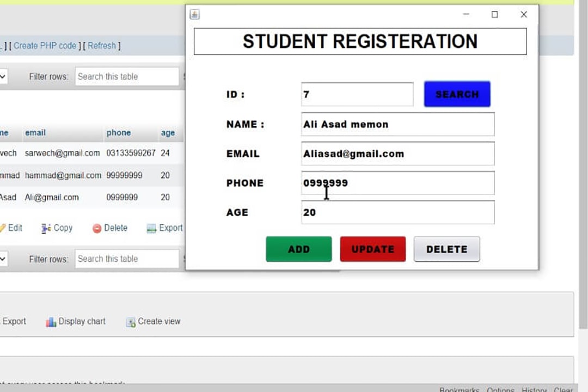Click the upper Filter rows search box

pos(127,77)
